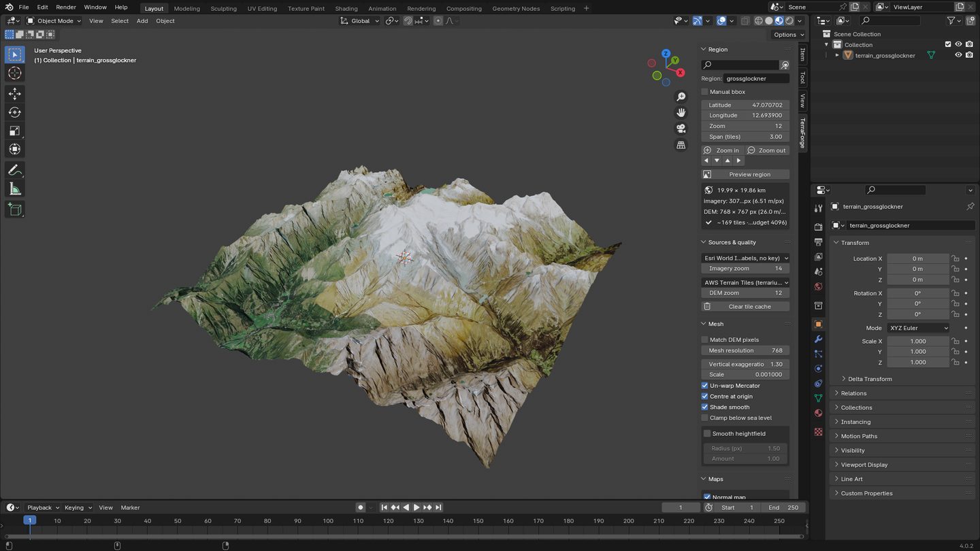Open the Object Data mesh properties tab
This screenshot has height=551, width=980.
(x=818, y=398)
